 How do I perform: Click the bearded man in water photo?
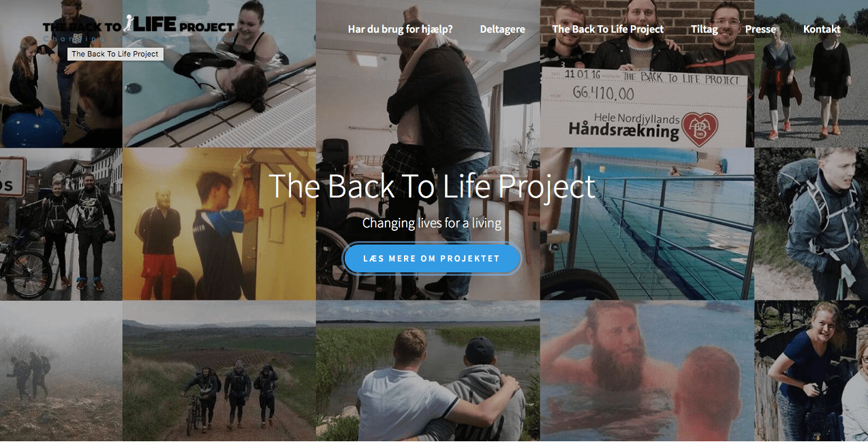tap(647, 372)
